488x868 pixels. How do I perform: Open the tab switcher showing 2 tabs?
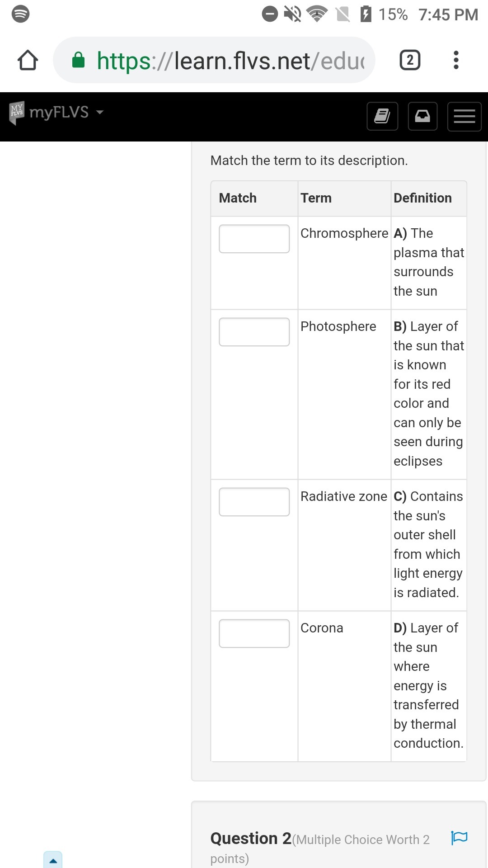click(410, 60)
